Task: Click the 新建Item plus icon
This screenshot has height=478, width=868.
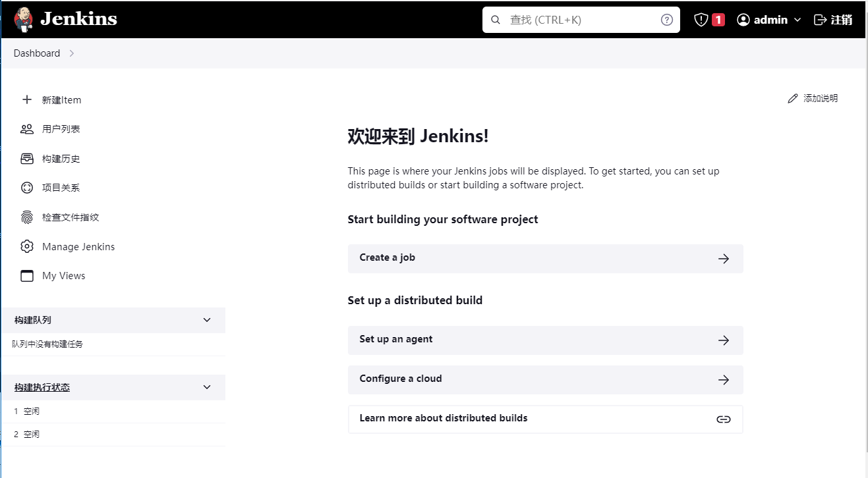Action: [x=26, y=99]
